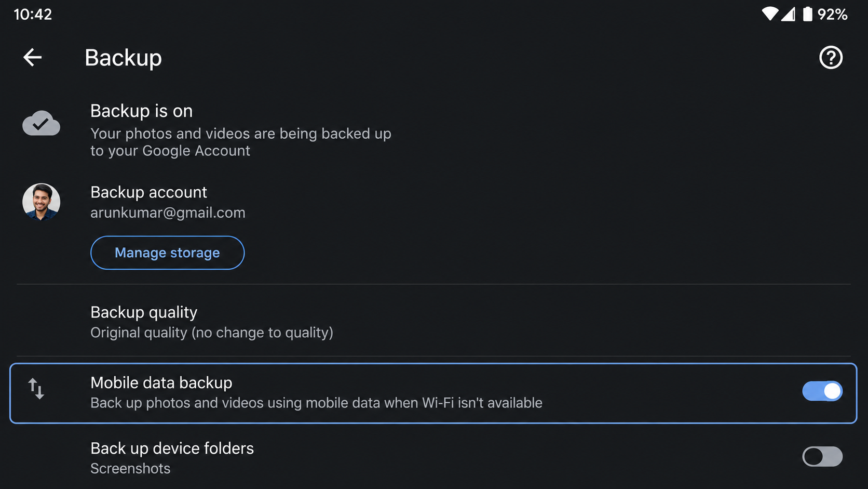Viewport: 868px width, 489px height.
Task: Select the Mobile data backup label
Action: point(161,382)
